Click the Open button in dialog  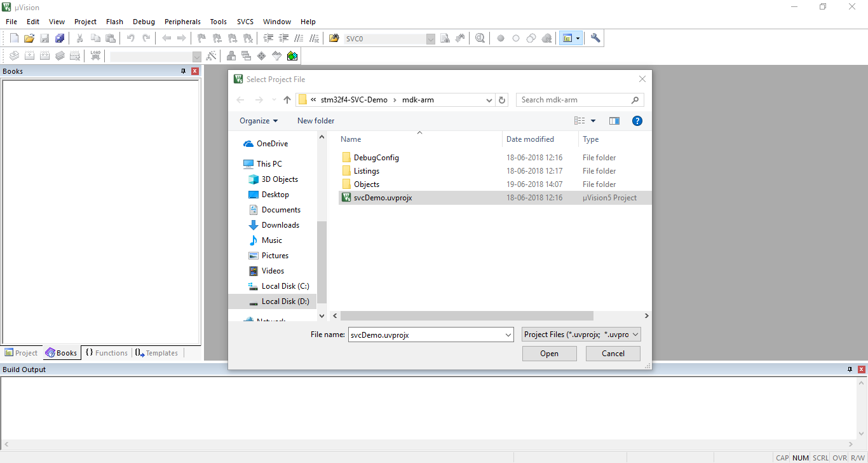[550, 354]
